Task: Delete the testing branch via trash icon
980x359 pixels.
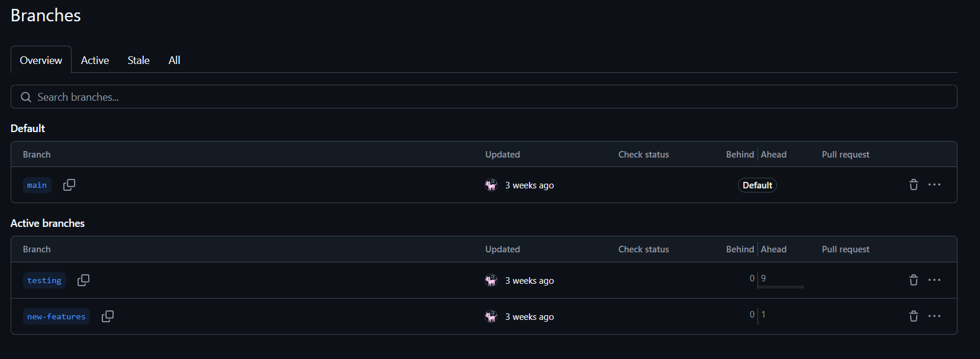Action: point(913,280)
